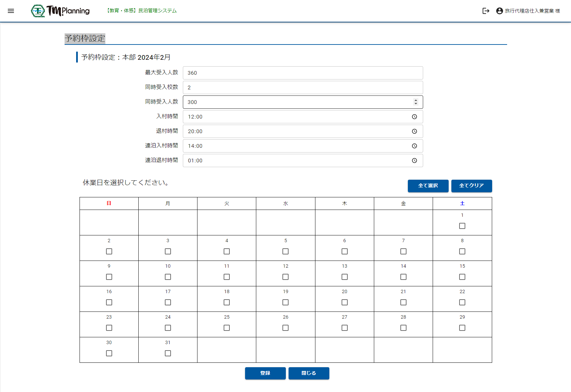Tick the checkbox under day 25
Screen dimensions: 571x392
pos(227,328)
